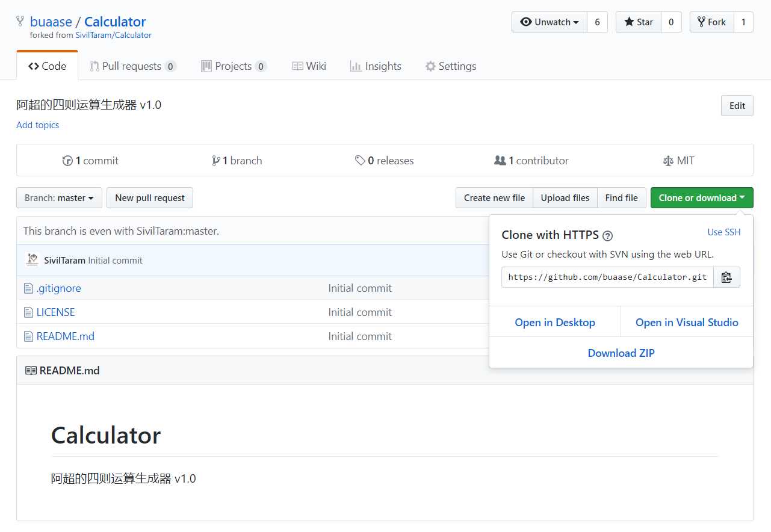Click the help question mark icon
771x532 pixels.
tap(608, 235)
